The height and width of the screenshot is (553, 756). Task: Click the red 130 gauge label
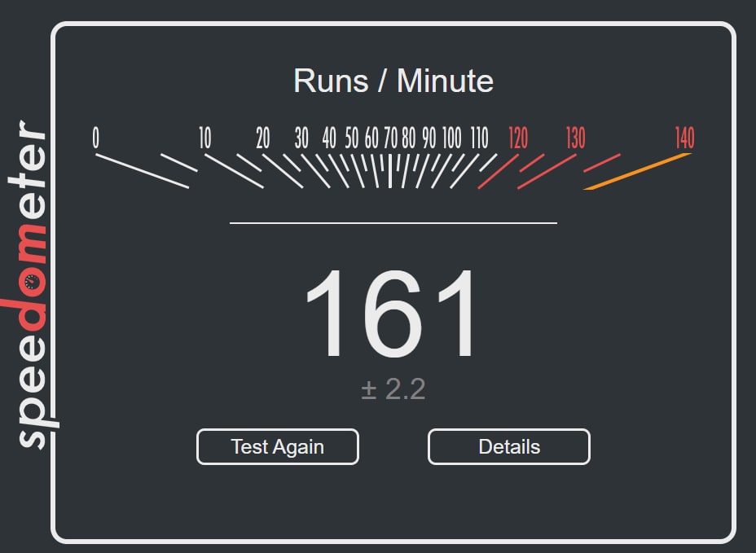tap(576, 138)
